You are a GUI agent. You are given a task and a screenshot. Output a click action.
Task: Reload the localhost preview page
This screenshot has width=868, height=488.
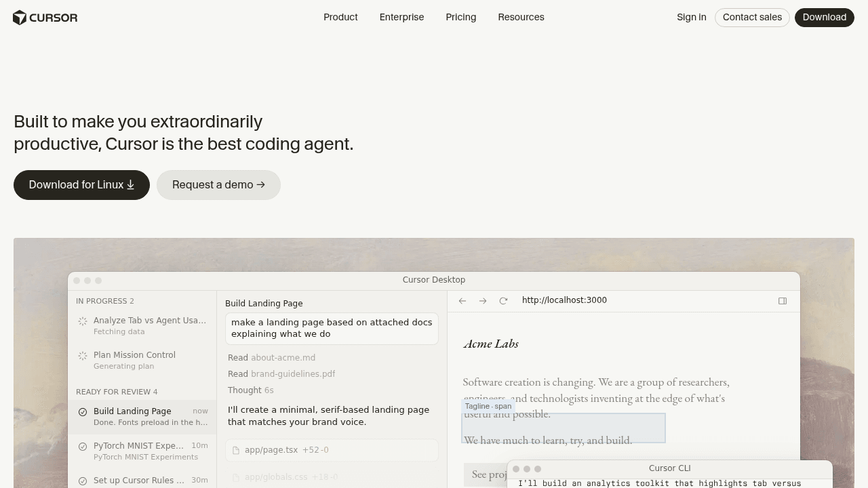click(503, 301)
